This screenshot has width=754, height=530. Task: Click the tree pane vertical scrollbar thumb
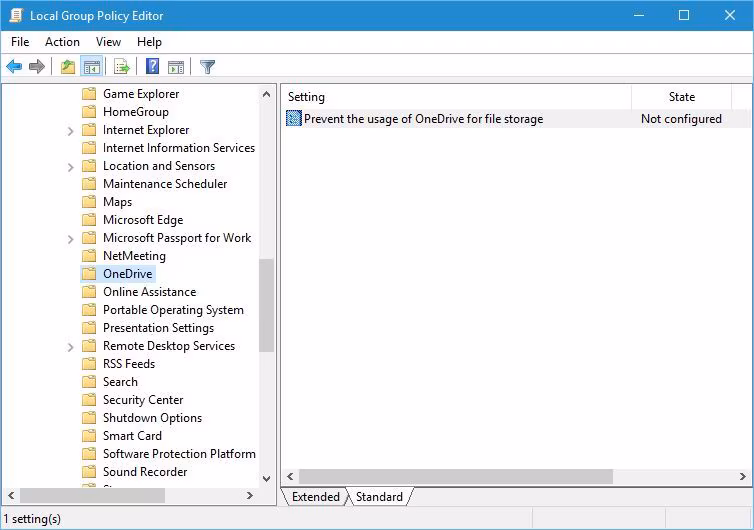pyautogui.click(x=266, y=305)
